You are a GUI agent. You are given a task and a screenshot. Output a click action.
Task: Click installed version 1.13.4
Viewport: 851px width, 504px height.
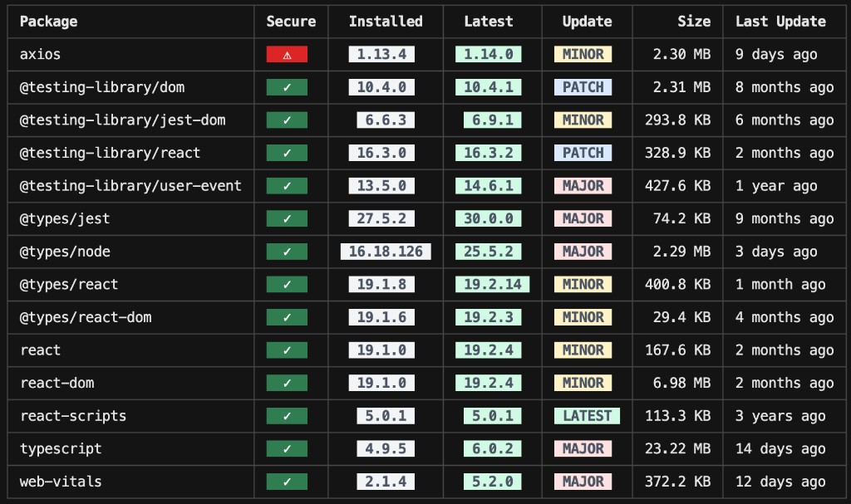tap(381, 54)
